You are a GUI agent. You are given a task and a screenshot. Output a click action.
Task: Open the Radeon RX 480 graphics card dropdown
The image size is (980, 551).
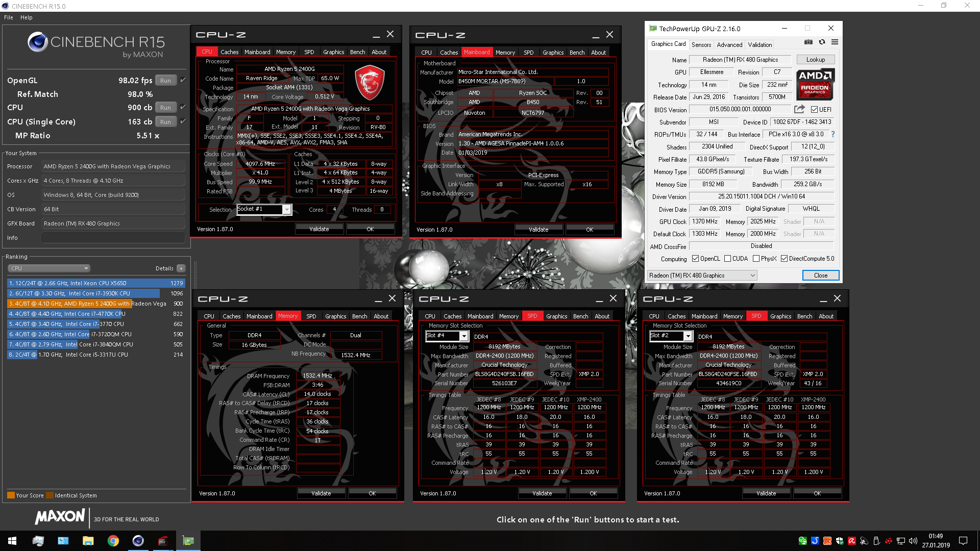(752, 275)
